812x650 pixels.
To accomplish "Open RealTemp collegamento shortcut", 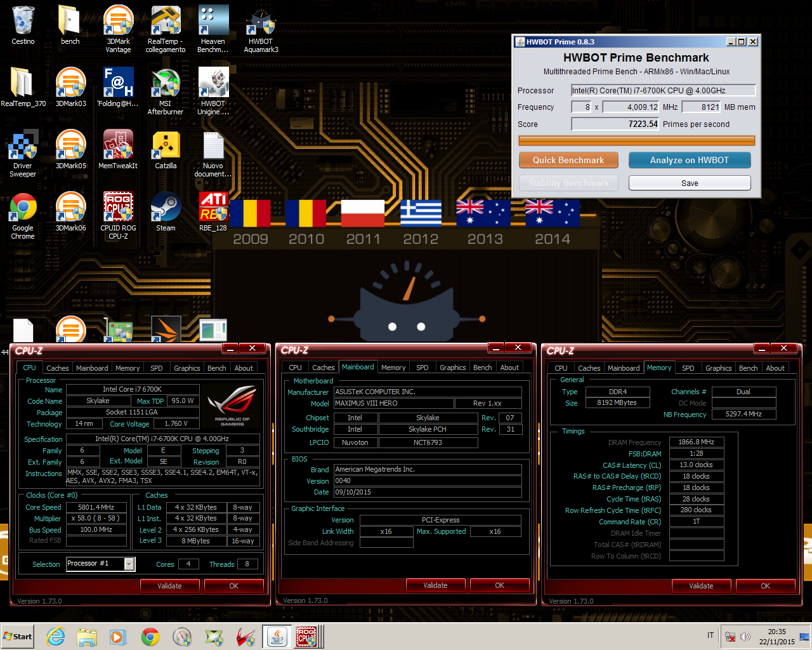I will pyautogui.click(x=166, y=29).
